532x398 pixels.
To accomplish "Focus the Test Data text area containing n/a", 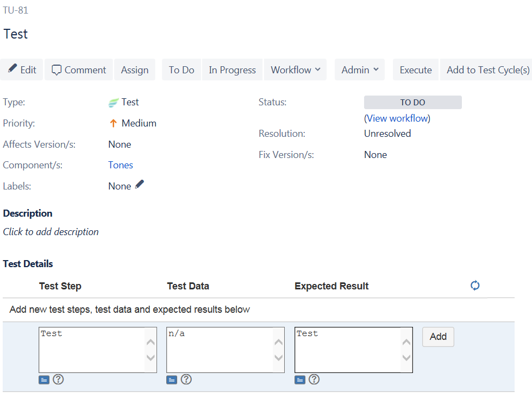I will coord(226,350).
